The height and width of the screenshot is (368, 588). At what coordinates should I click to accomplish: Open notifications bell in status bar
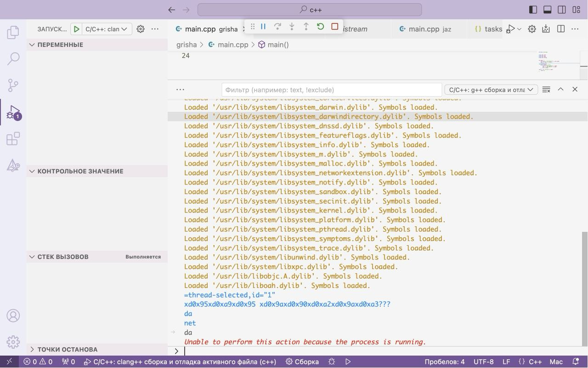[x=576, y=362]
